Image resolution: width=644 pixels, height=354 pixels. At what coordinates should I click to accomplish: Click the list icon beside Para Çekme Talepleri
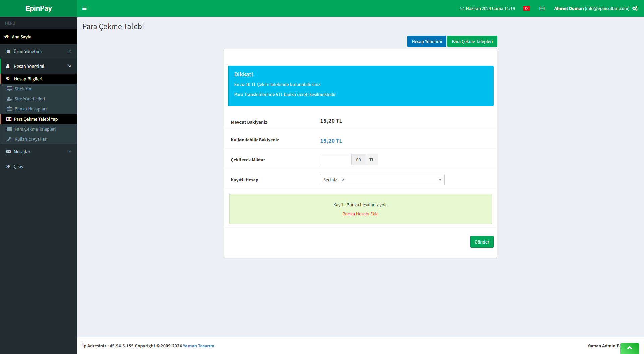point(9,129)
